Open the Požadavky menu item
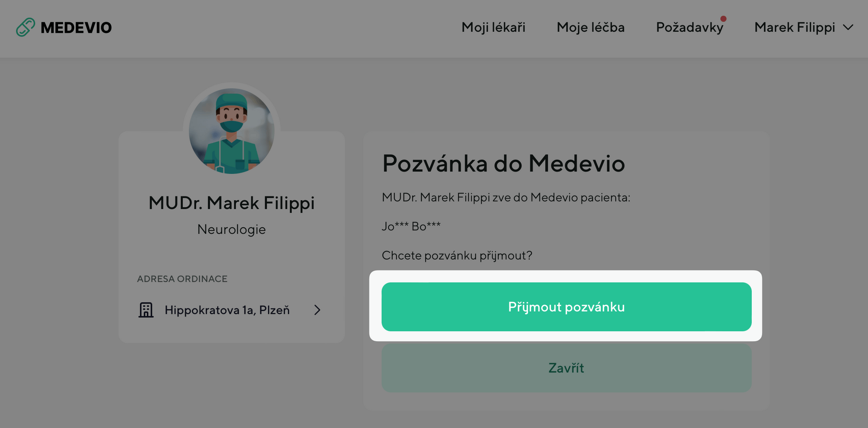The width and height of the screenshot is (868, 428). [x=689, y=27]
